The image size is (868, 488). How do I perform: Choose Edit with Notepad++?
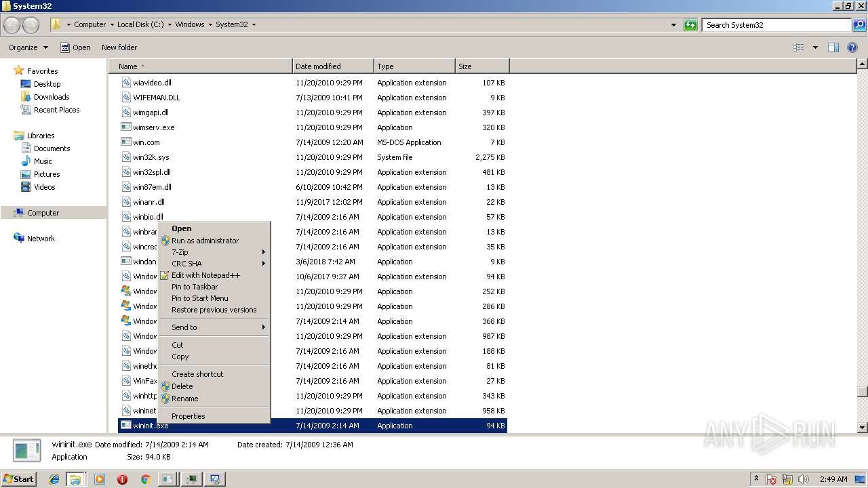pos(214,275)
